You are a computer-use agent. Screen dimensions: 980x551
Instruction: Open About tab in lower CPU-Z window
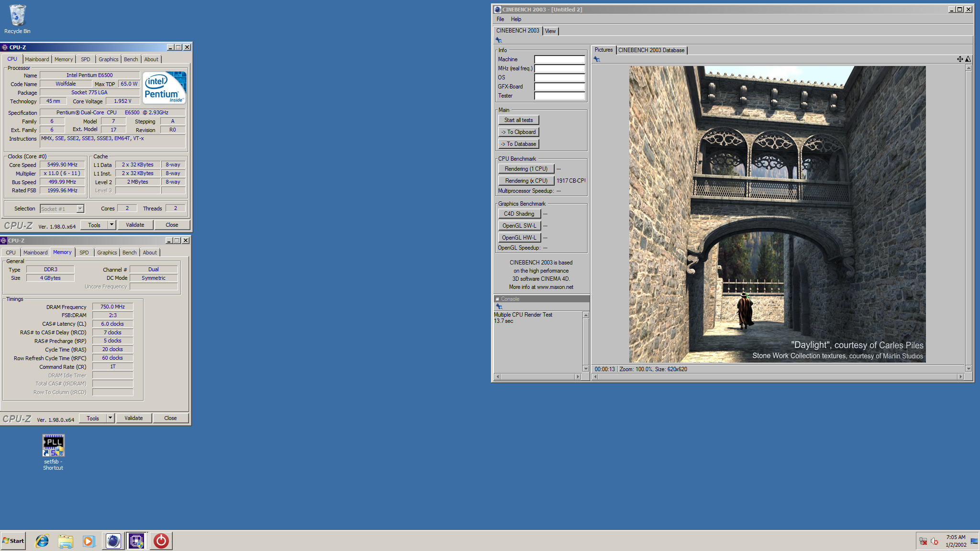pos(150,253)
